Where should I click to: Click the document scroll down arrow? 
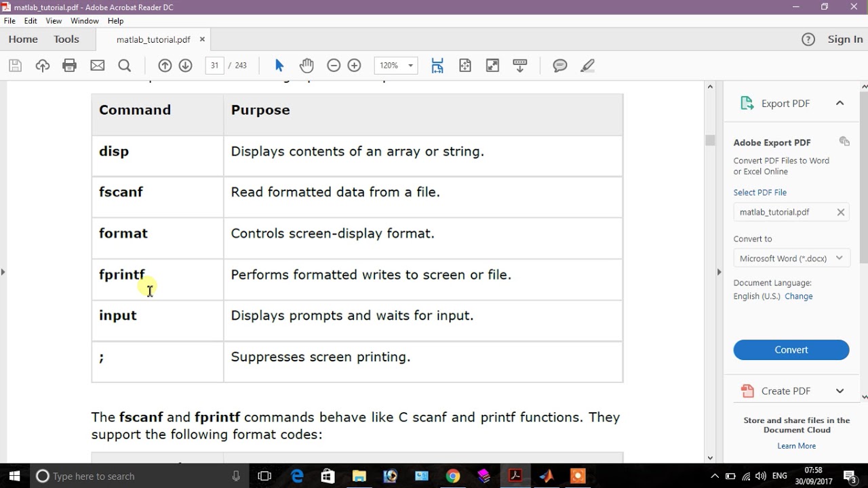point(710,458)
